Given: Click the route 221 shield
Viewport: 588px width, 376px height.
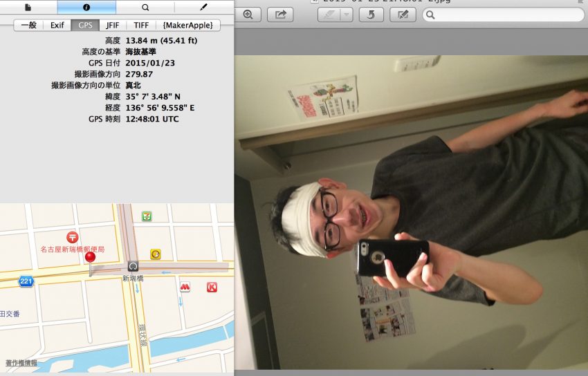Looking at the screenshot, I should pyautogui.click(x=26, y=281).
